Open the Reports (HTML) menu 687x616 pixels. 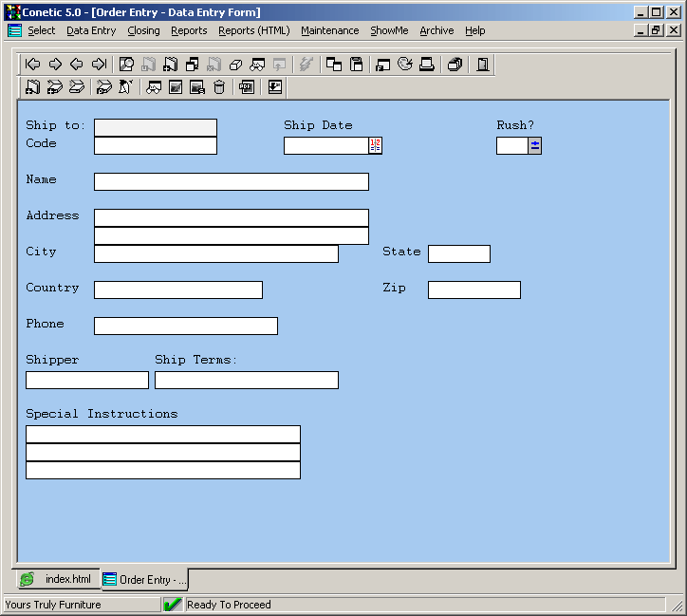click(x=253, y=30)
